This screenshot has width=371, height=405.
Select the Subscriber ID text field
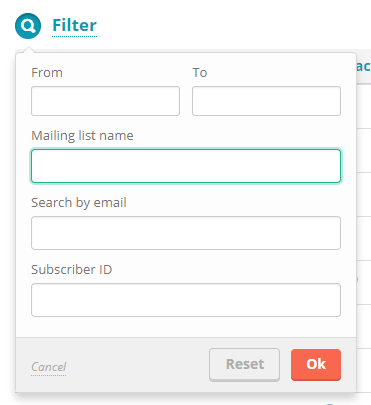(186, 300)
